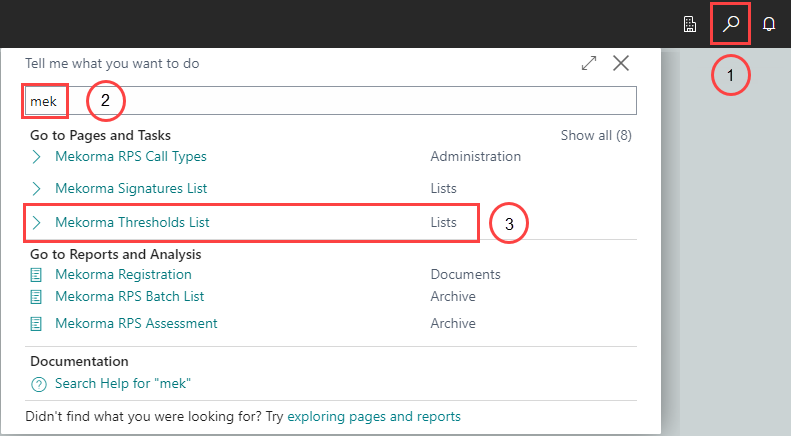The image size is (791, 436).
Task: Click the help question mark icon
Action: click(x=39, y=385)
